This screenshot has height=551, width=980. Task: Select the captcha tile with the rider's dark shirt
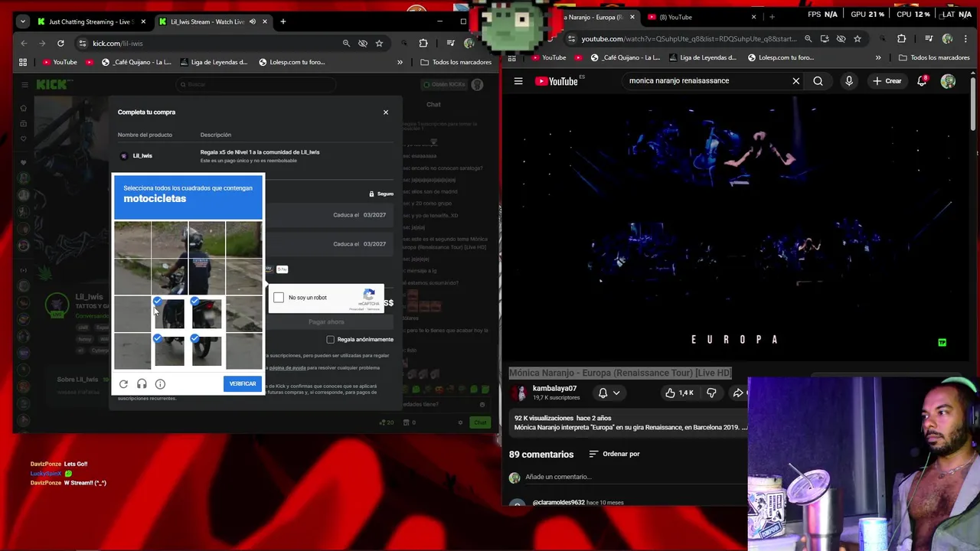tap(207, 276)
